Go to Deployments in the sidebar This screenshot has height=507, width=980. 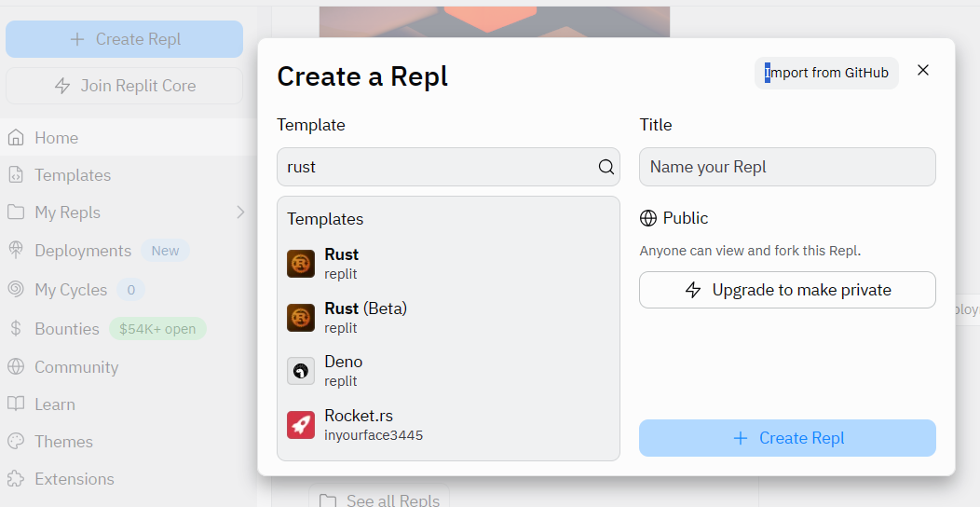(82, 251)
